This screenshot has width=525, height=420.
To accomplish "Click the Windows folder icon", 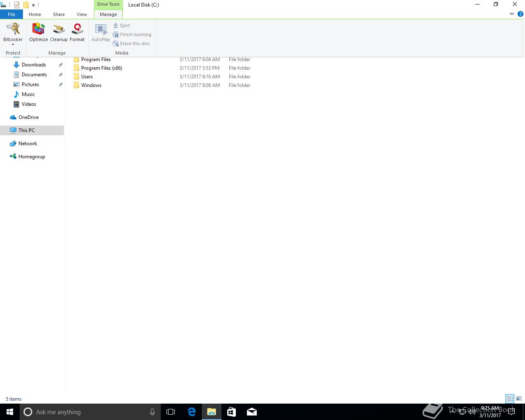I will (x=76, y=85).
